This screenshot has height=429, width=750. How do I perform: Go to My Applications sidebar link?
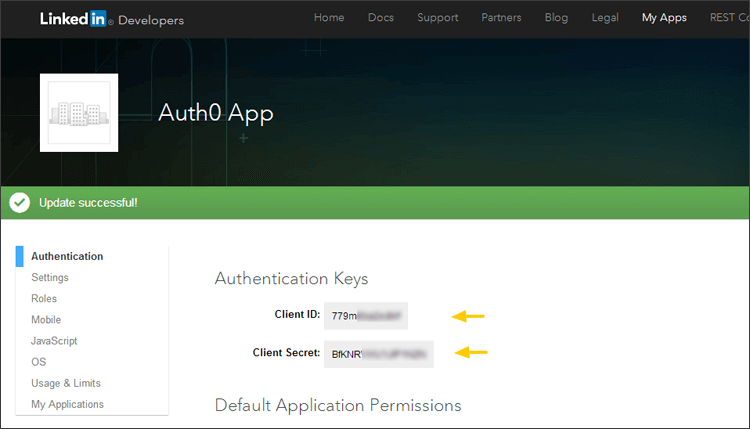click(x=67, y=404)
